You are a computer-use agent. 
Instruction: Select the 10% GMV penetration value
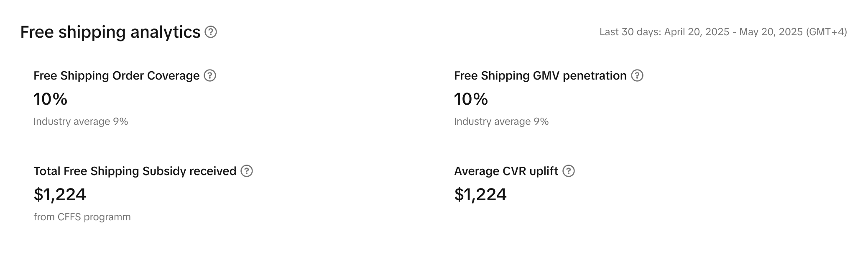pyautogui.click(x=471, y=99)
